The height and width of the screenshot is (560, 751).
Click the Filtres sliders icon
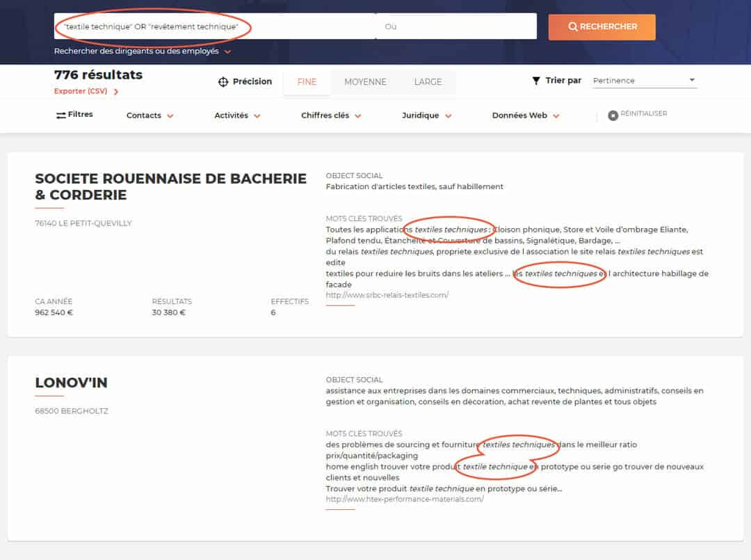coord(60,115)
